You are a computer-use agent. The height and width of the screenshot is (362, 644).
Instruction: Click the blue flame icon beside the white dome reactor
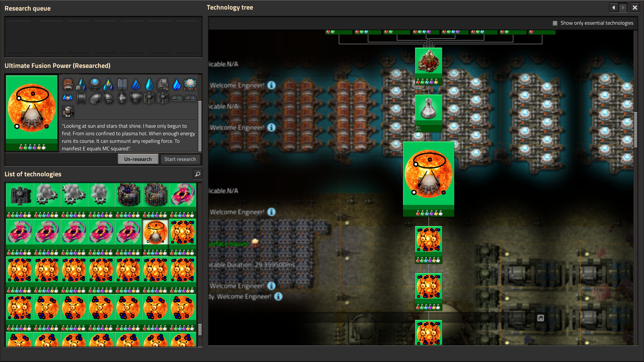coord(176,84)
